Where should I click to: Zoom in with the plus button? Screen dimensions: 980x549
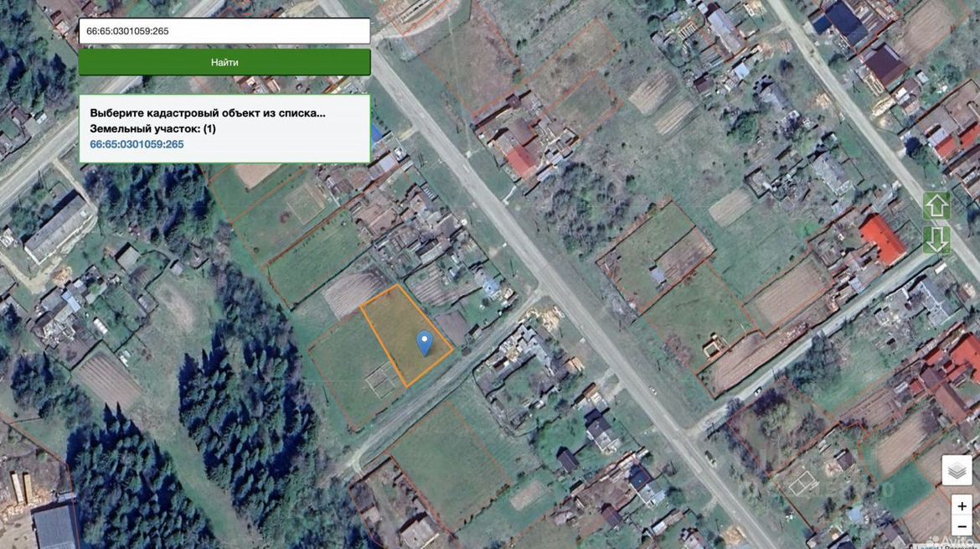pyautogui.click(x=962, y=506)
